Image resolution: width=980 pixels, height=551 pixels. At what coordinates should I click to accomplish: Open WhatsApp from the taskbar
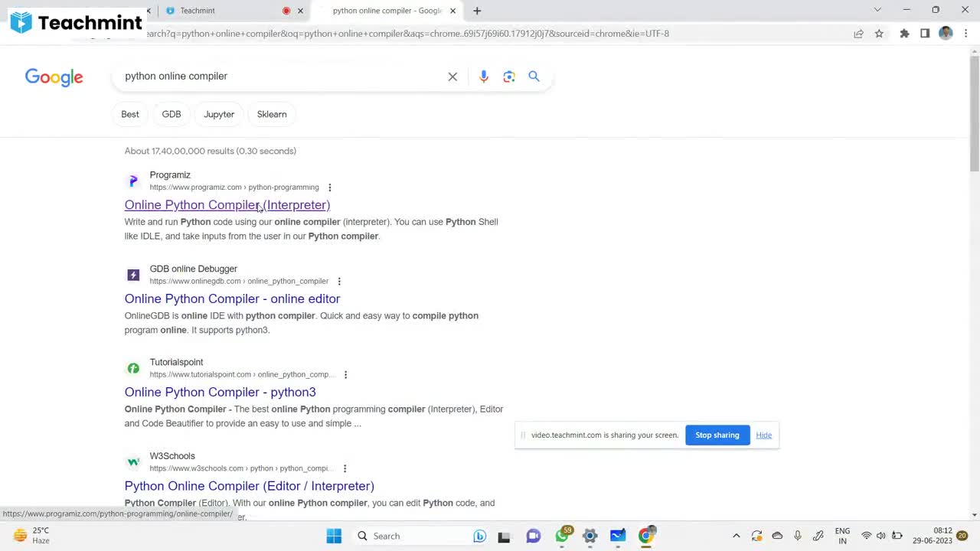[563, 535]
